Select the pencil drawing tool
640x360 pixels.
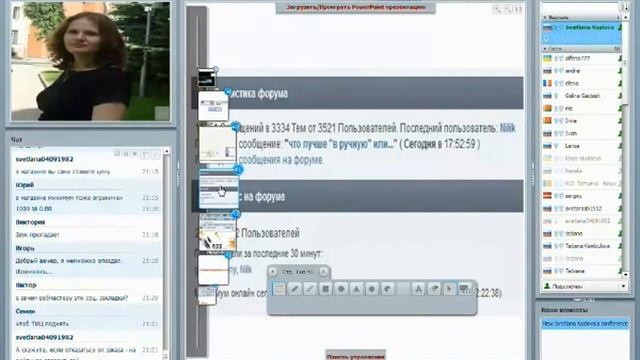click(x=295, y=289)
